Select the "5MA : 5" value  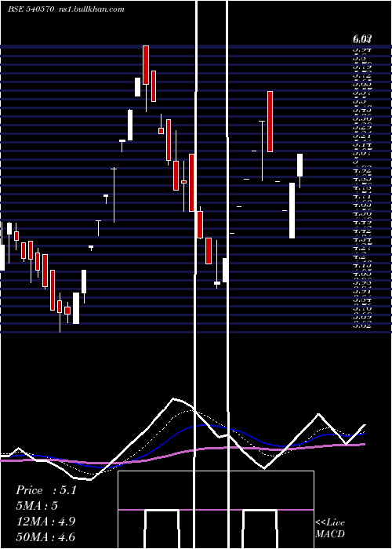(37, 505)
